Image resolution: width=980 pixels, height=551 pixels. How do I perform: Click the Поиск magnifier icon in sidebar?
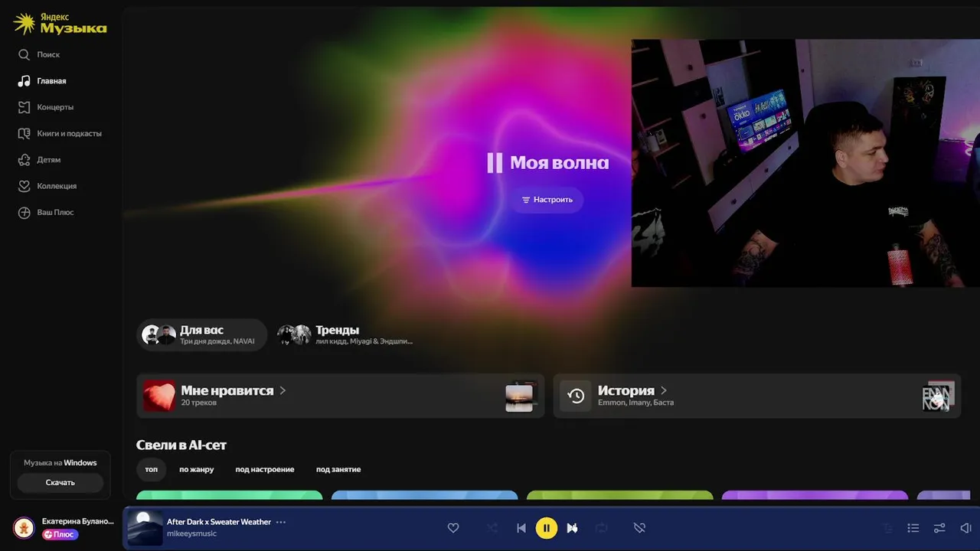tap(24, 54)
